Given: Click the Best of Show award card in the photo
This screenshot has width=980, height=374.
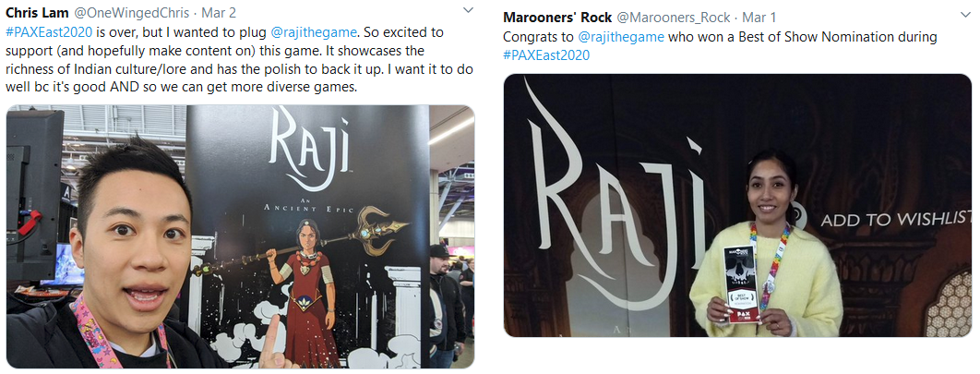Looking at the screenshot, I should point(741,284).
